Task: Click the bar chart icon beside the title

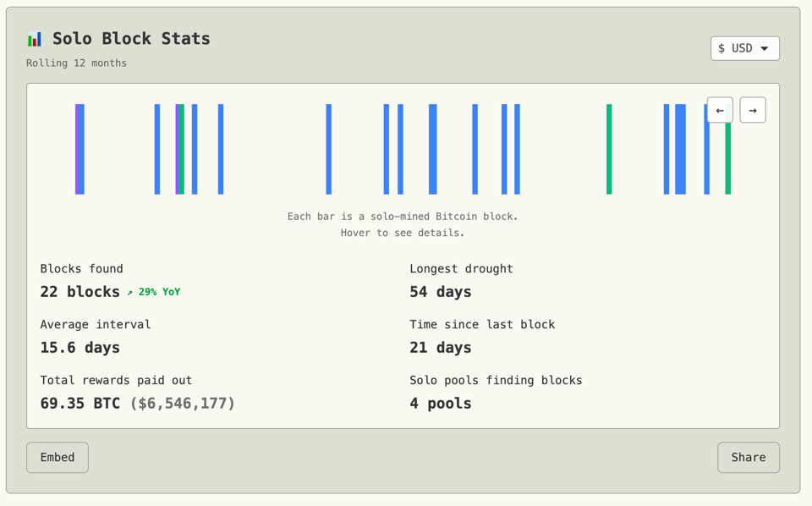Action: coord(34,37)
